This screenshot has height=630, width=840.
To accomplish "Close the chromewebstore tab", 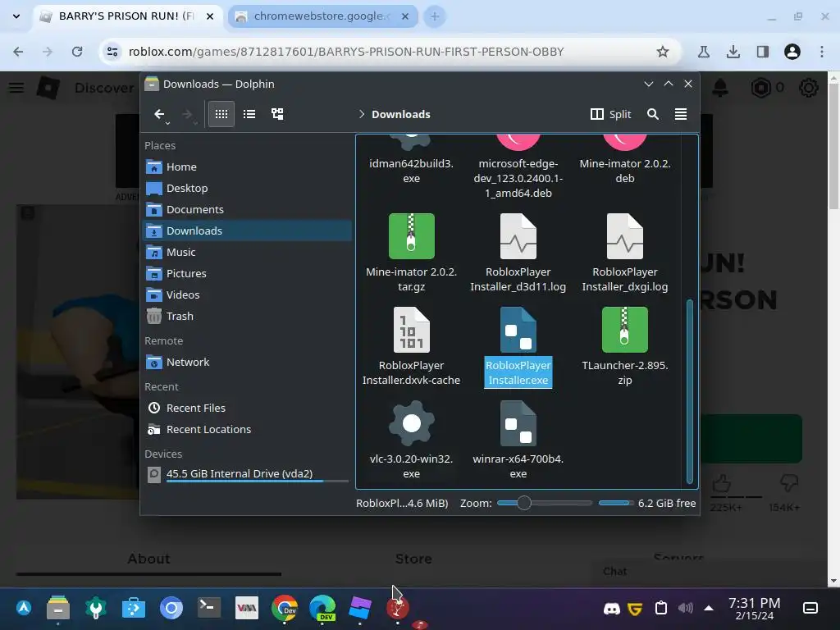I will (405, 16).
